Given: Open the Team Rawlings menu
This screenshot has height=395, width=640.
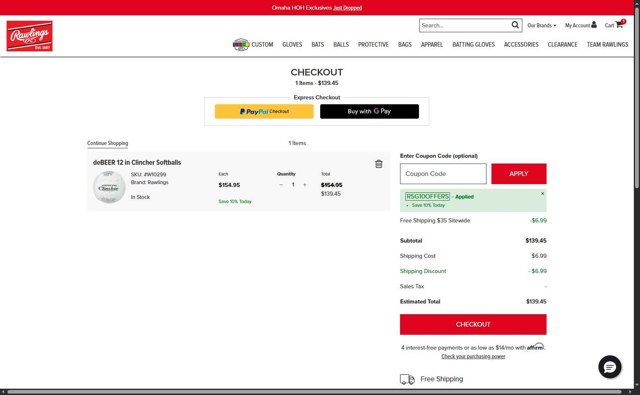Looking at the screenshot, I should click(607, 44).
